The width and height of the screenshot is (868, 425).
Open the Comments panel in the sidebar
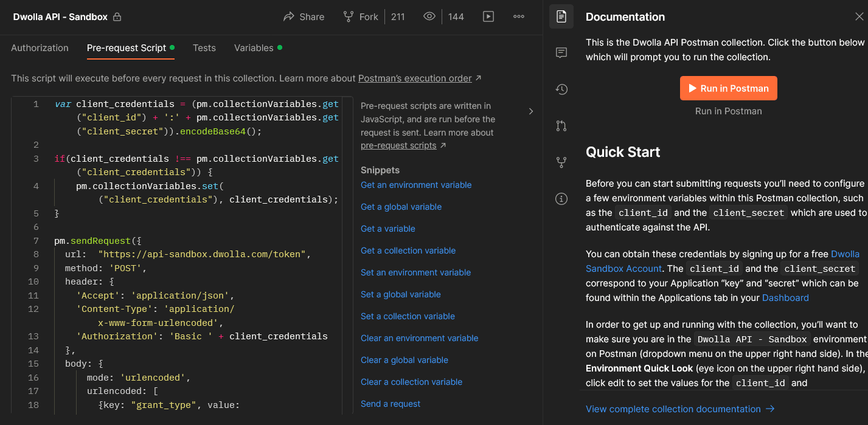point(561,53)
